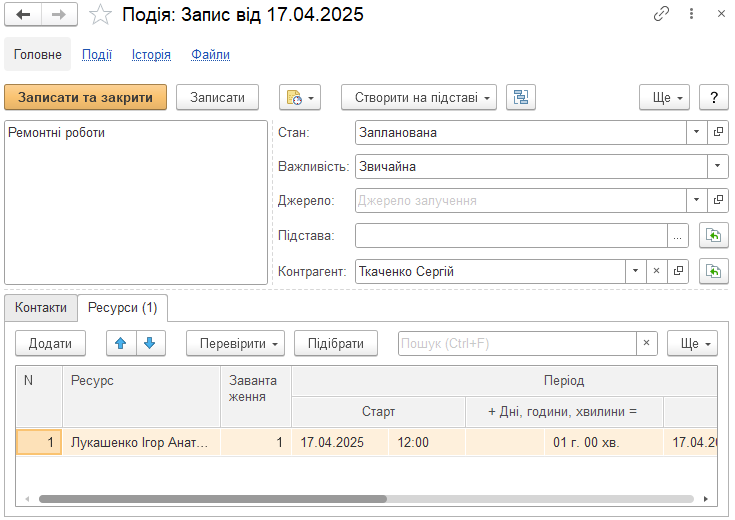Click the Підстава input field
Viewport: 735px width, 520px height.
[x=511, y=236]
